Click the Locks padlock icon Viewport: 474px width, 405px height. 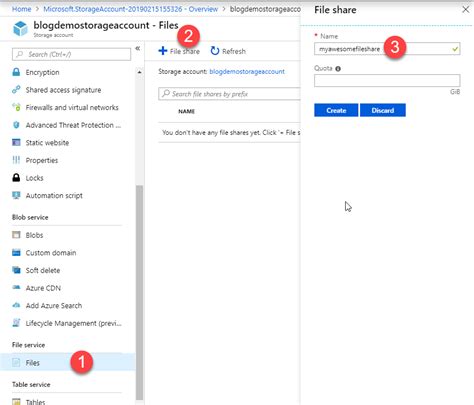pos(16,178)
